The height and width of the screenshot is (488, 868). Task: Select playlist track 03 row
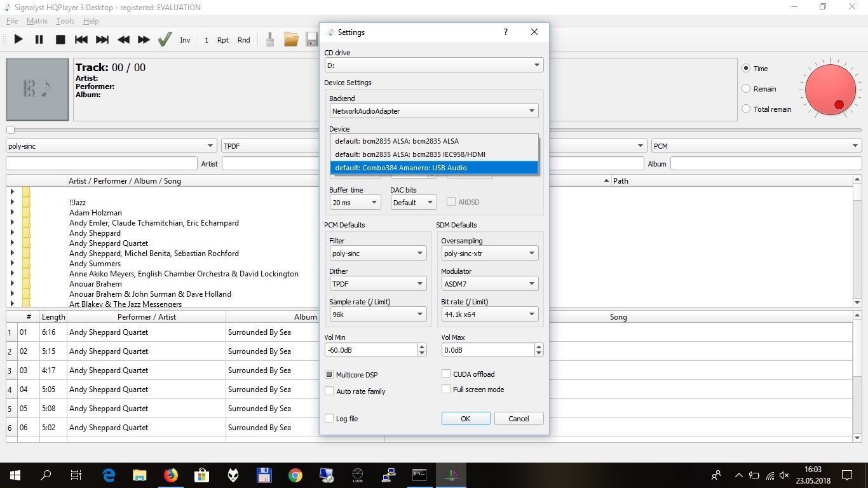click(429, 370)
